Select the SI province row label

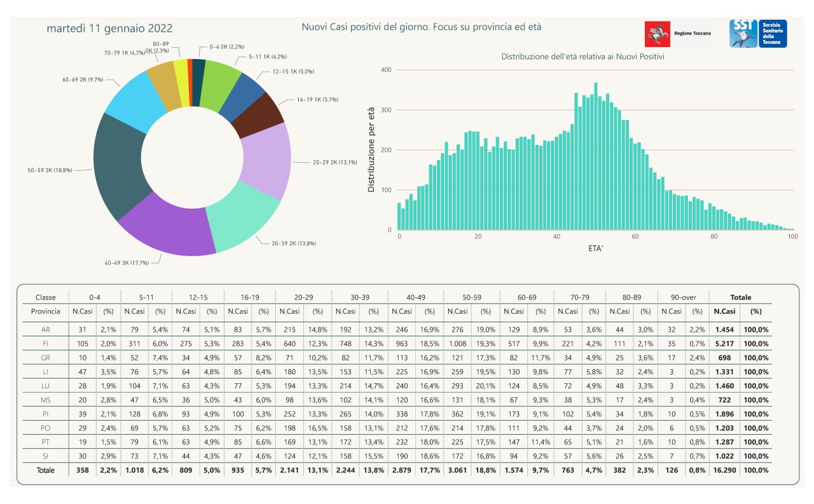(45, 456)
